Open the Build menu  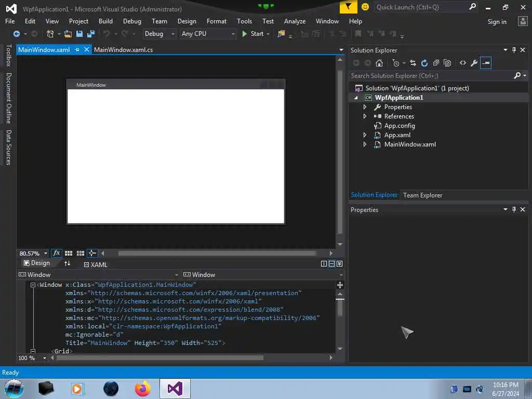[105, 21]
